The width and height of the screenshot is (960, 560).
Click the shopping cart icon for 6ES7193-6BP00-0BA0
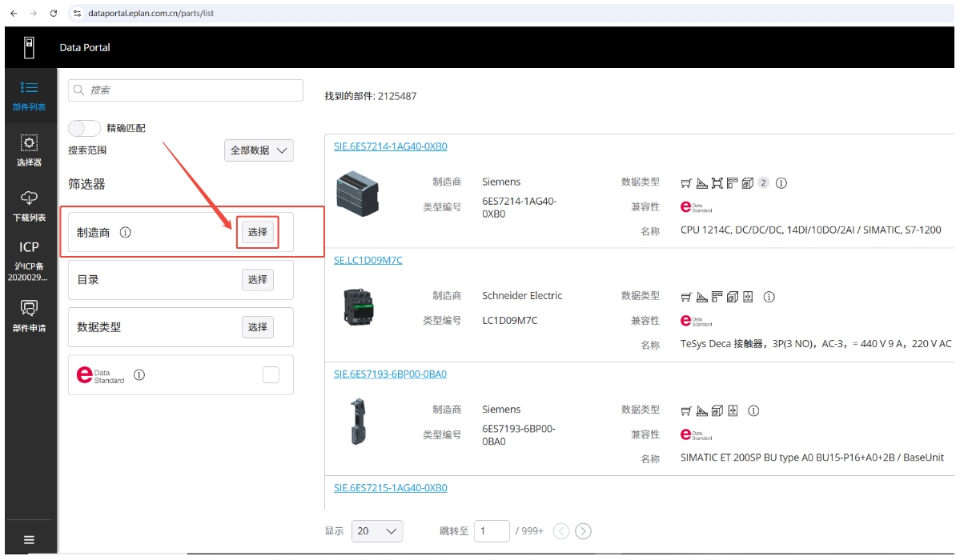[686, 410]
